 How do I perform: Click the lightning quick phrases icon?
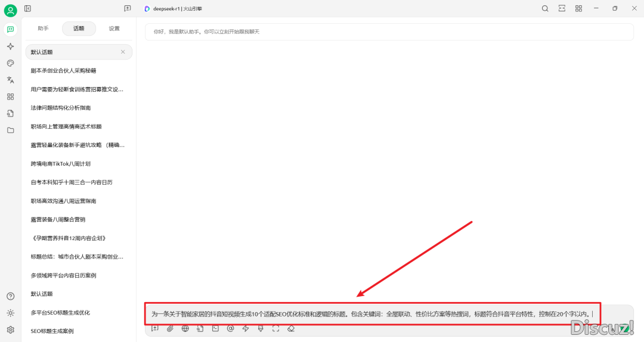[x=246, y=328]
